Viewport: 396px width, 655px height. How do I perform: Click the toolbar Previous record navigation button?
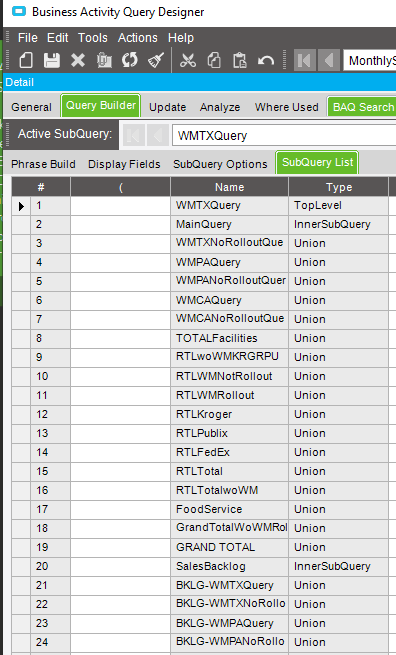click(329, 61)
